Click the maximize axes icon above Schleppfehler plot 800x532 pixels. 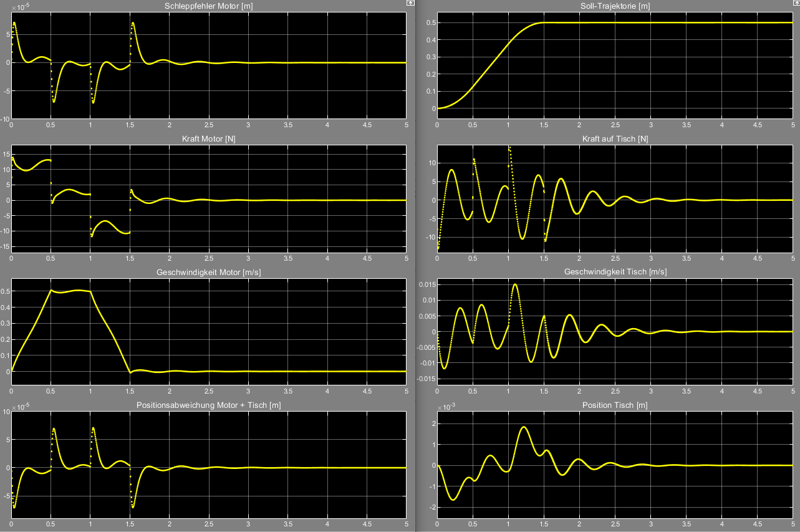(x=410, y=3)
